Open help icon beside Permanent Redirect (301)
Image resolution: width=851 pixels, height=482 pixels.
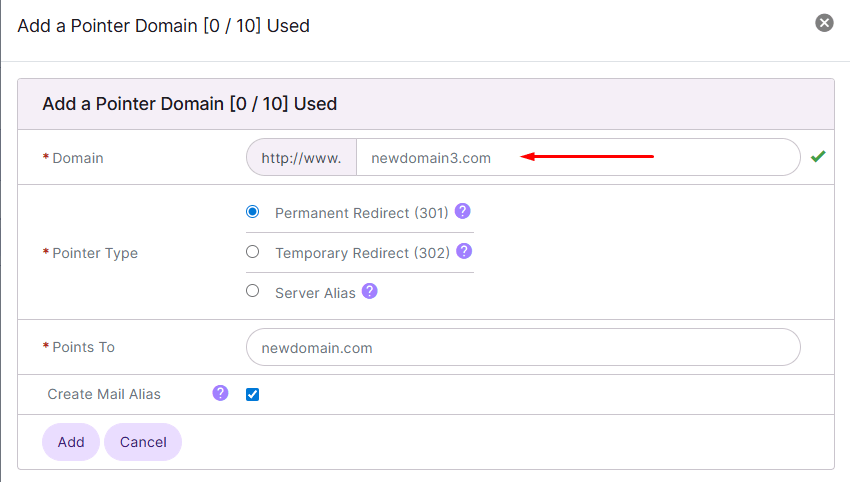462,211
